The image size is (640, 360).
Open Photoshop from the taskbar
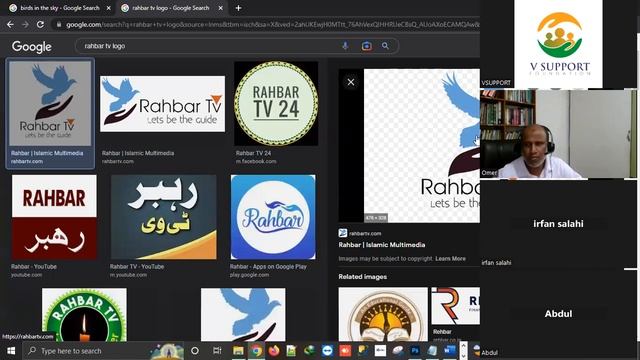click(x=415, y=351)
